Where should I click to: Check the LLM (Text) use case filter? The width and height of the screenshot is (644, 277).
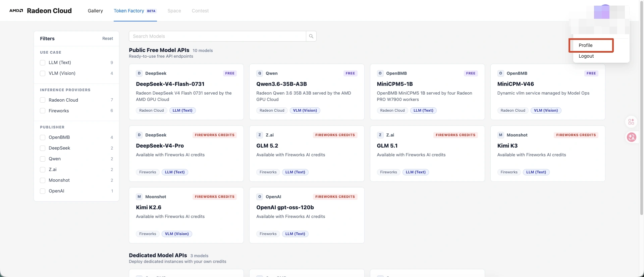43,63
